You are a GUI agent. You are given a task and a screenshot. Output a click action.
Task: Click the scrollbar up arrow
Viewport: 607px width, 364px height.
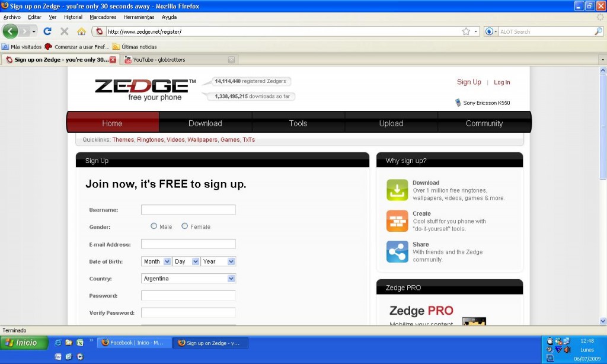click(x=603, y=71)
